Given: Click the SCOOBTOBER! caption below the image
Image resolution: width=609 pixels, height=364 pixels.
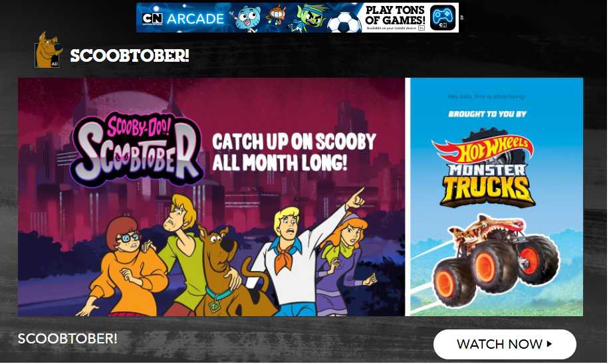Looking at the screenshot, I should point(68,338).
